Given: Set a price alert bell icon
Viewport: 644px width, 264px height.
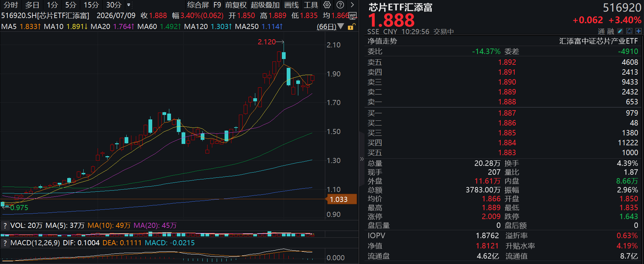Looking at the screenshot, I should click(x=629, y=31).
